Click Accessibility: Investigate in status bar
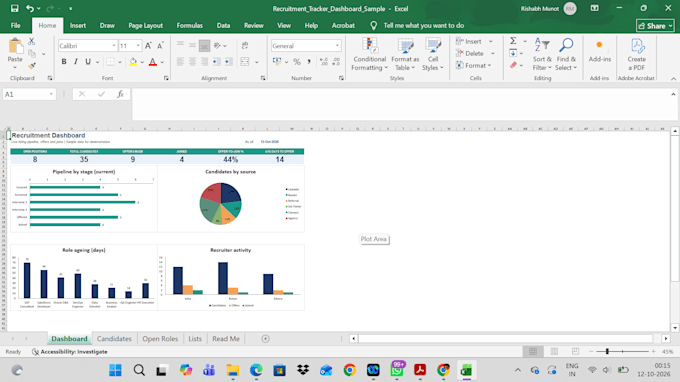Viewport: 680px width, 382px height. coord(69,352)
